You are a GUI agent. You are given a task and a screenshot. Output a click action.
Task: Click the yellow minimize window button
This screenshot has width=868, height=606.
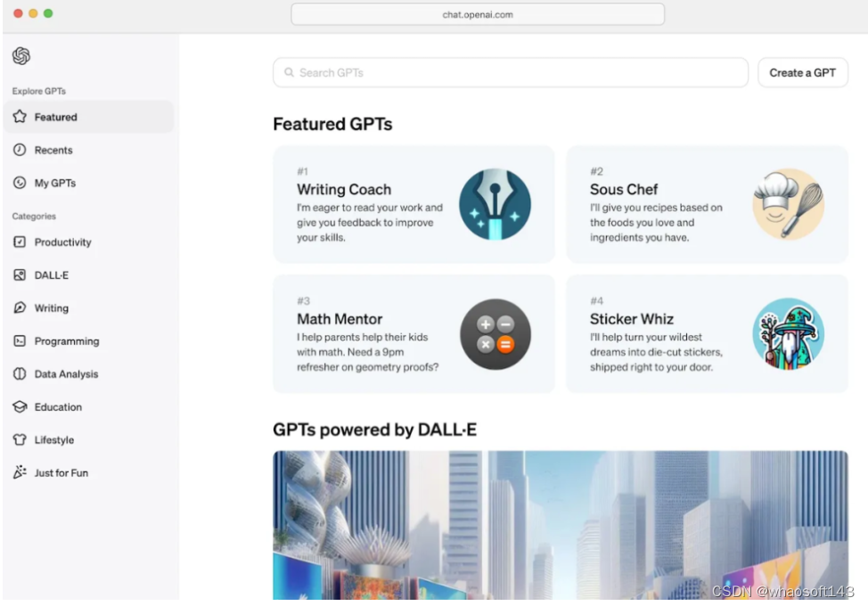(33, 13)
